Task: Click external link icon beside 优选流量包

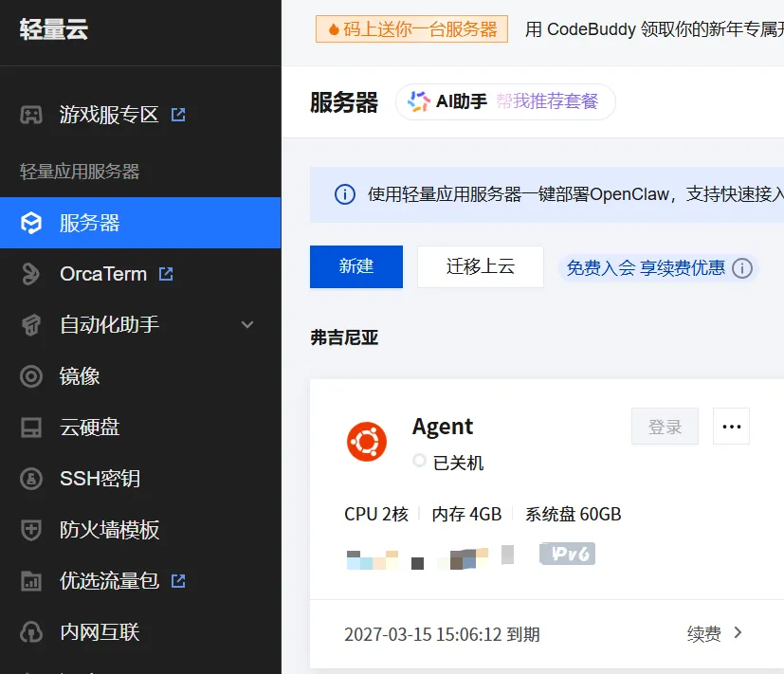Action: pos(178,581)
